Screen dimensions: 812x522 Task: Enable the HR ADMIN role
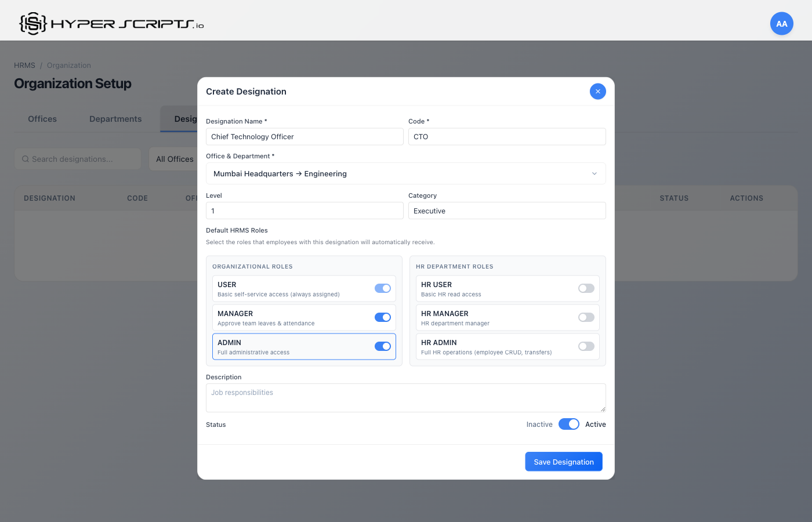586,346
